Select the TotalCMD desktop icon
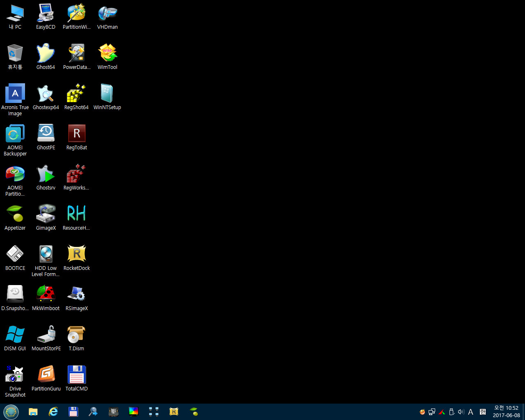The width and height of the screenshot is (525, 420). [x=77, y=379]
